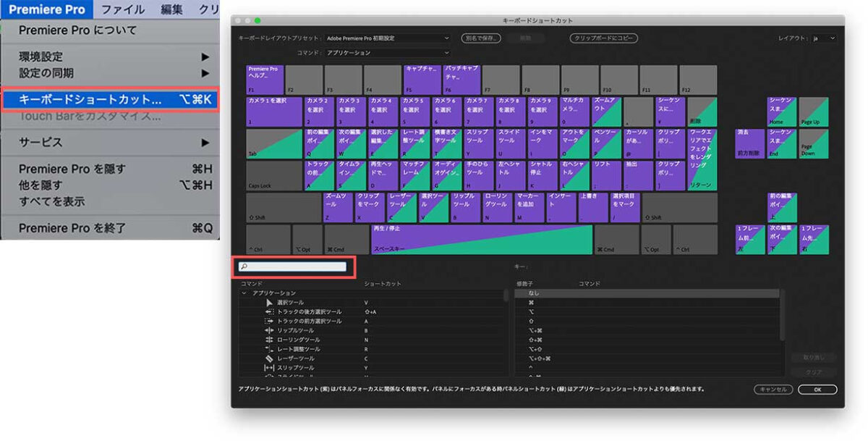Viewport: 868px width, 441px height.
Task: Click the Tab key on the keyboard map
Action: tap(274, 143)
